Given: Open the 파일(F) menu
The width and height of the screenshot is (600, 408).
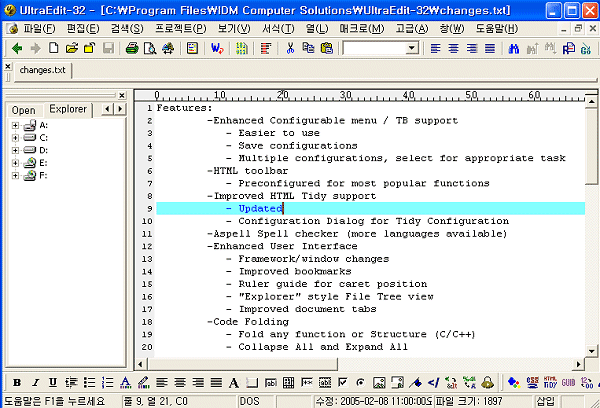Looking at the screenshot, I should click(39, 29).
